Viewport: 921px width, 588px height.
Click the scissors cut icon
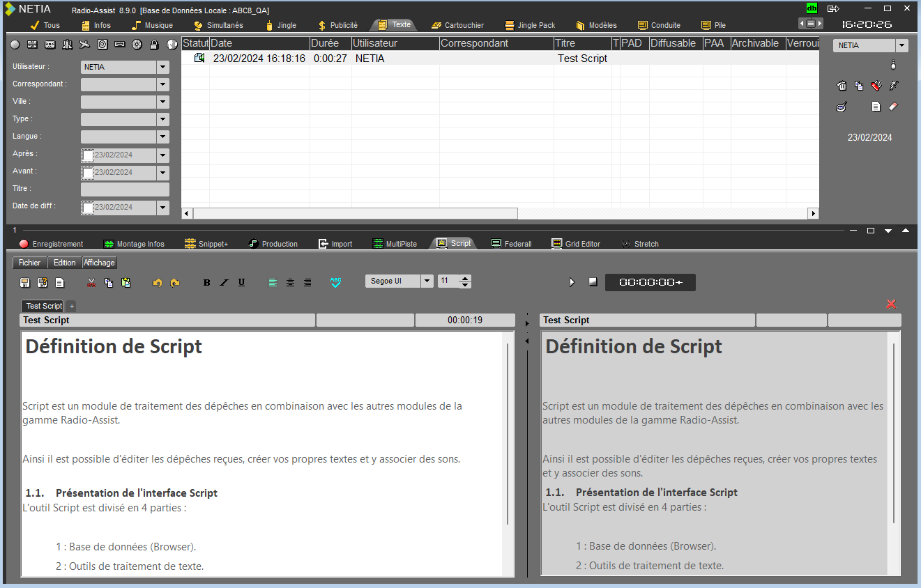tap(91, 282)
